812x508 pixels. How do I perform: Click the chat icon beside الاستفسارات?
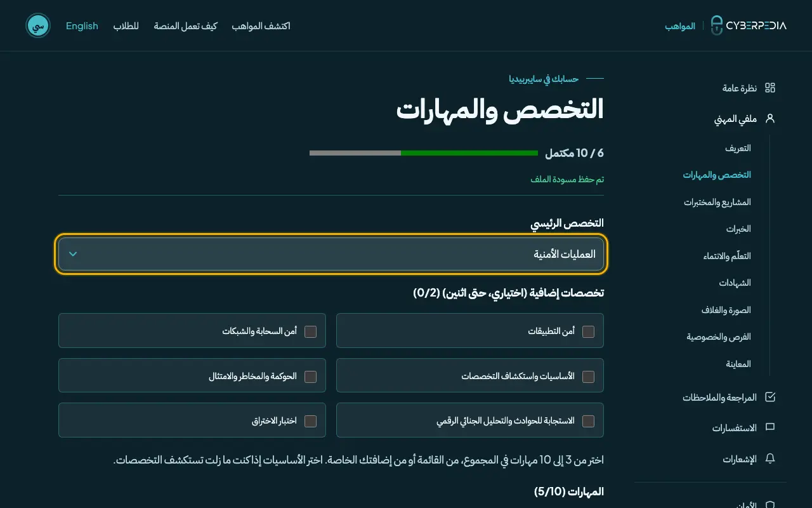pyautogui.click(x=770, y=428)
